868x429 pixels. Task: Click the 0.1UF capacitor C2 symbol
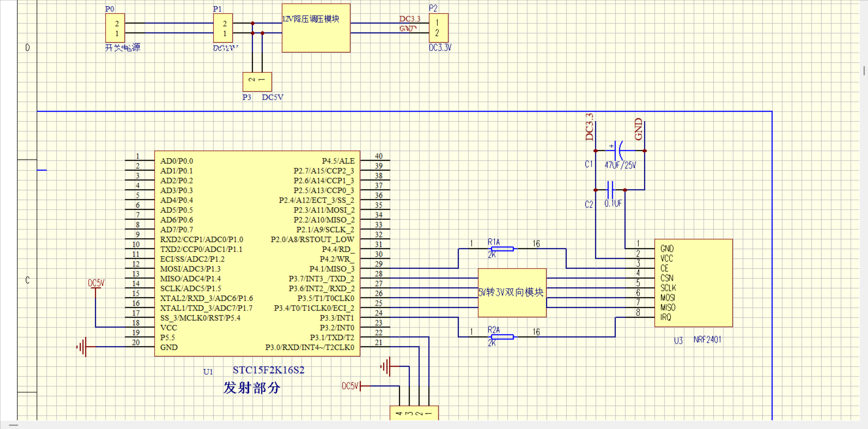click(x=611, y=190)
